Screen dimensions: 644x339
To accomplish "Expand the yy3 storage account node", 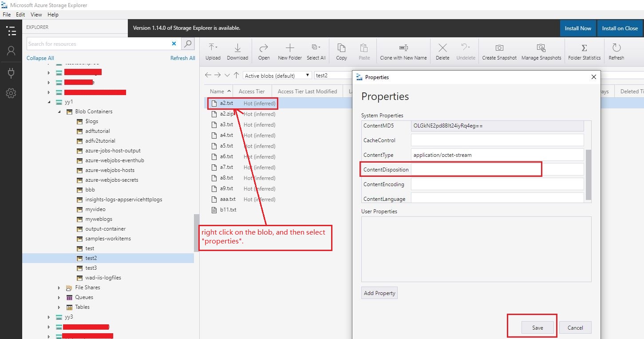I will (x=49, y=317).
